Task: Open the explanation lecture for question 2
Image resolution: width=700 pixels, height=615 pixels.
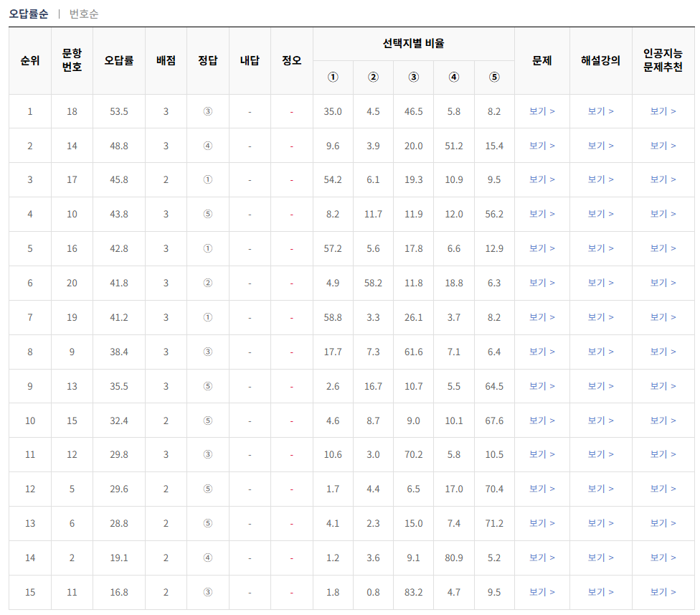Action: 599,558
